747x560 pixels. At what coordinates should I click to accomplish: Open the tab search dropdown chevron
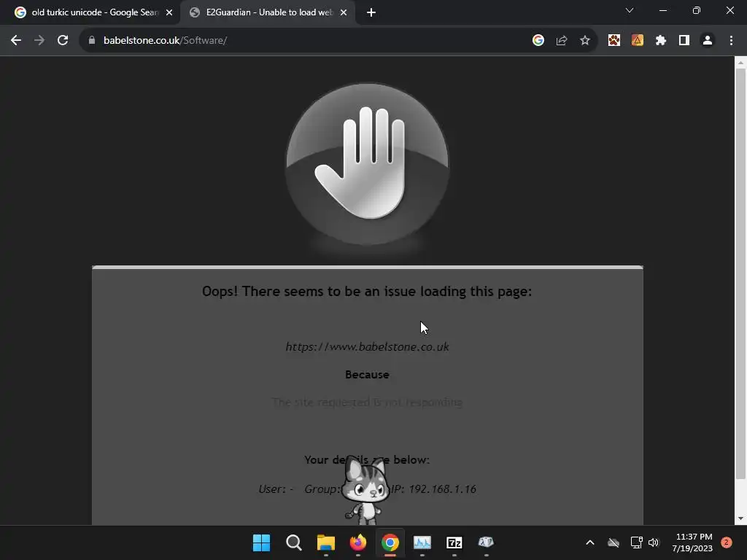tap(630, 10)
